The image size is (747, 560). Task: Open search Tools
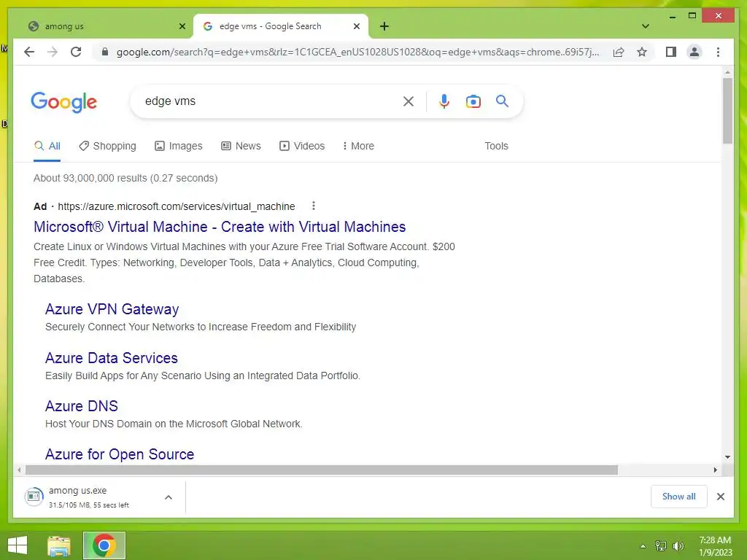coord(496,146)
